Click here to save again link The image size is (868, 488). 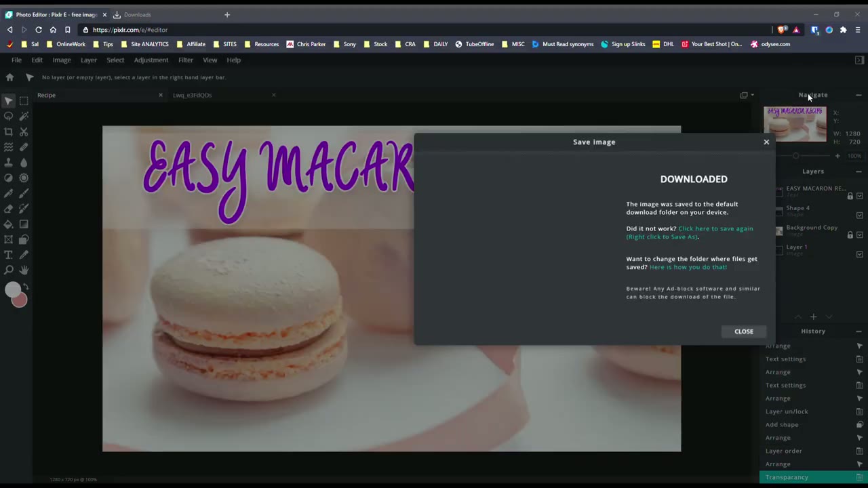coord(715,228)
